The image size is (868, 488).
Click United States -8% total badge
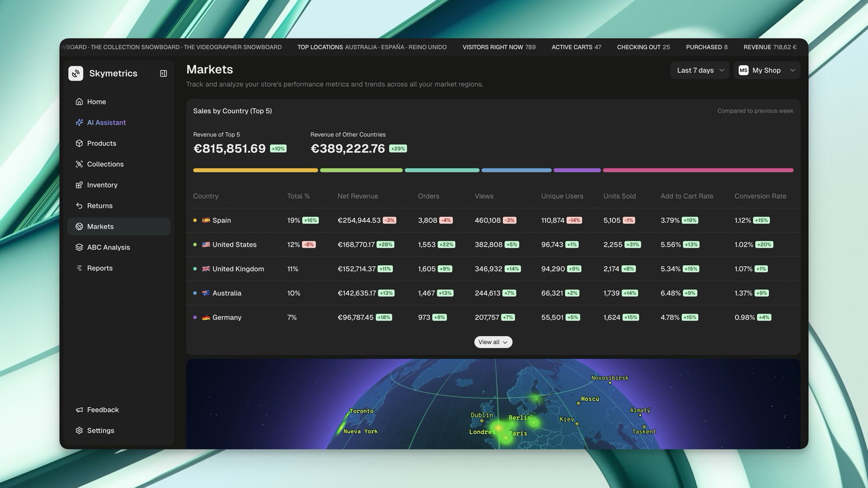coord(309,245)
